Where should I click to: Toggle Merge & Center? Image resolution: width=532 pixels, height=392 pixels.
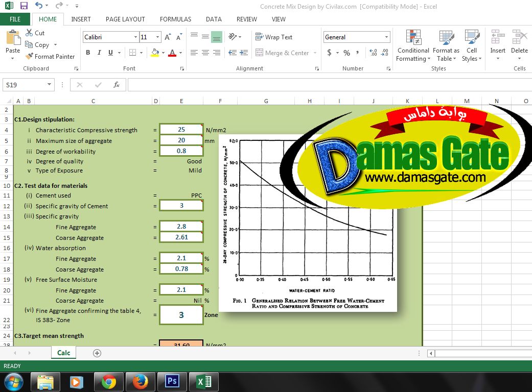[282, 53]
